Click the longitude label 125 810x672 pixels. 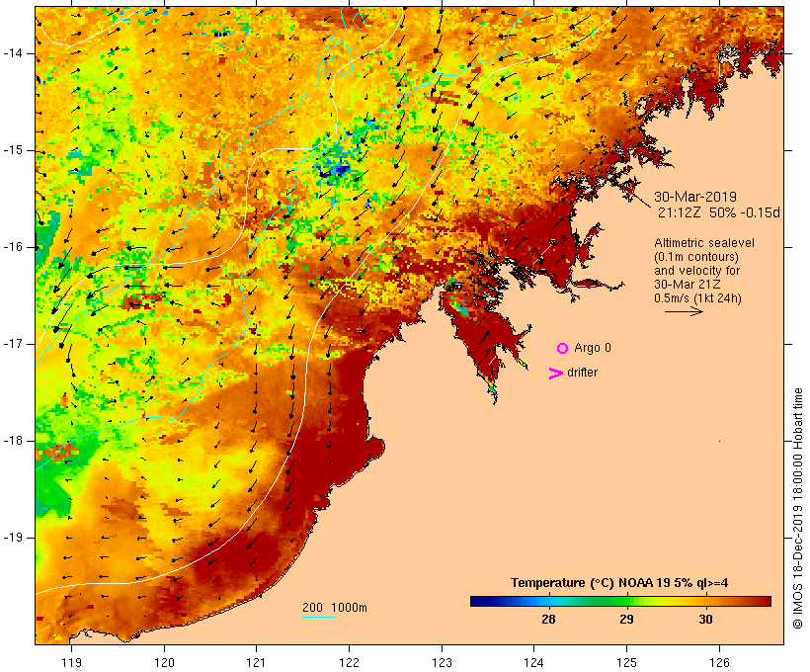[627, 662]
